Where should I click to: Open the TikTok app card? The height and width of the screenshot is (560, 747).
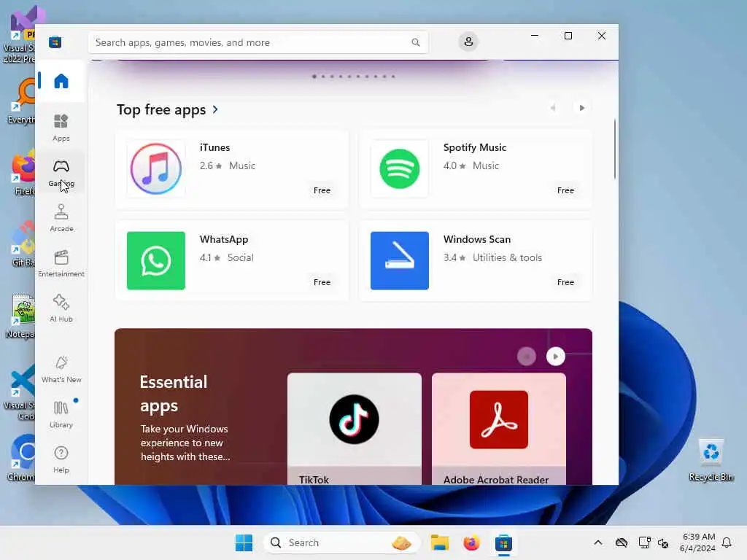click(354, 429)
